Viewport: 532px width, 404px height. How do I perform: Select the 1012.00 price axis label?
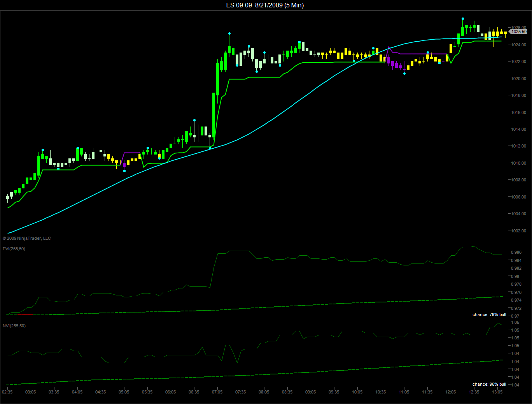(519, 146)
